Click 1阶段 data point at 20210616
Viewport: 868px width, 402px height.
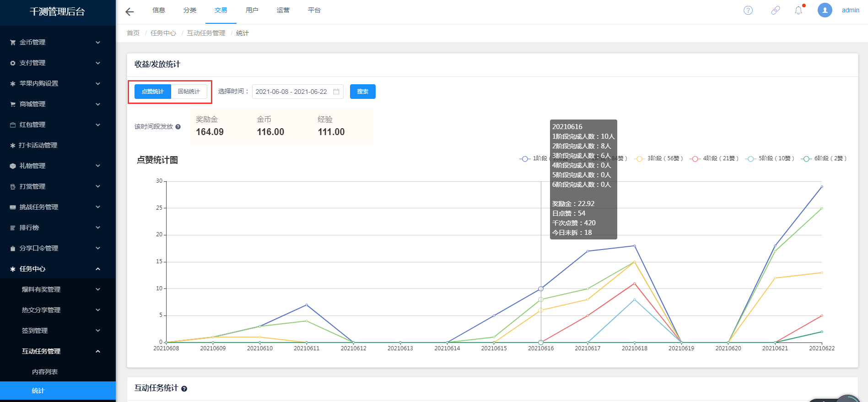click(541, 289)
